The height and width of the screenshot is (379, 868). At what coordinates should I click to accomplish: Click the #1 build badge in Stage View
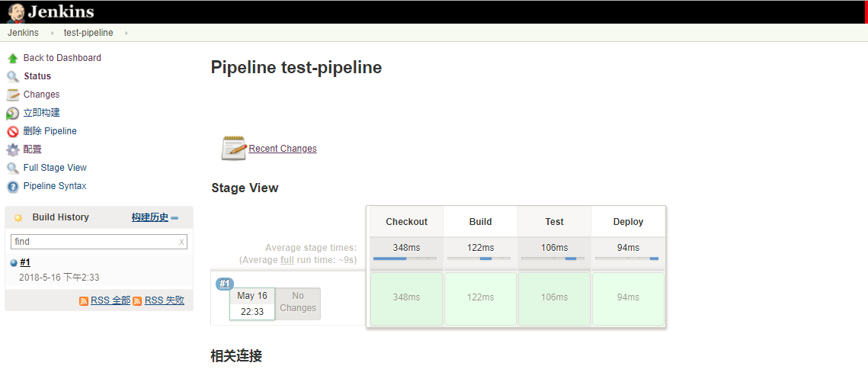224,284
